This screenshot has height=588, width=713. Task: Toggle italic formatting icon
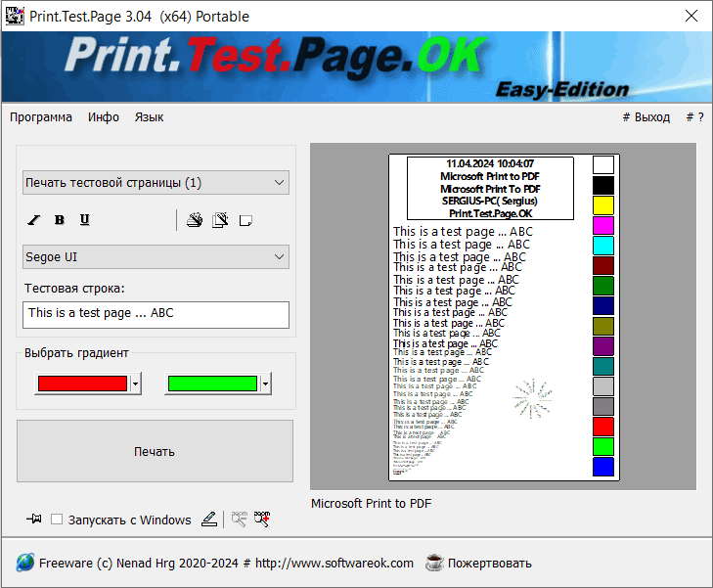pos(34,220)
